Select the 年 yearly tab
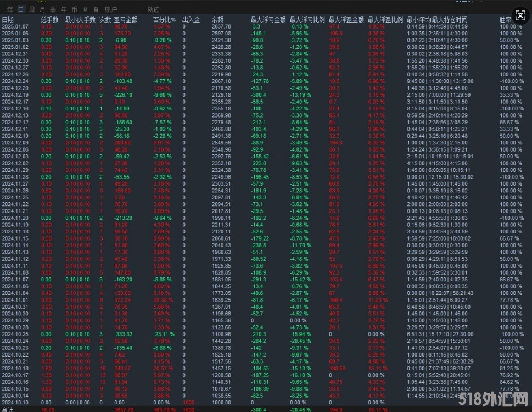The image size is (532, 412). pos(64,9)
